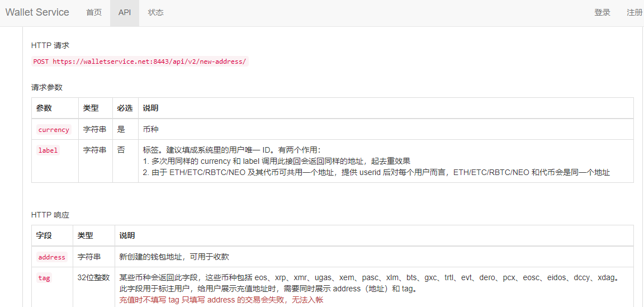Go to the 首页 navigation item
Viewport: 644px width, 307px height.
94,12
